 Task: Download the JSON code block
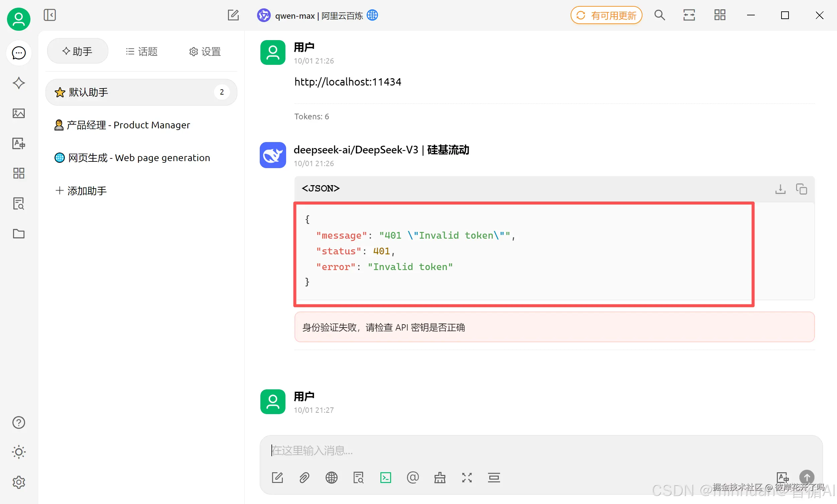point(780,189)
